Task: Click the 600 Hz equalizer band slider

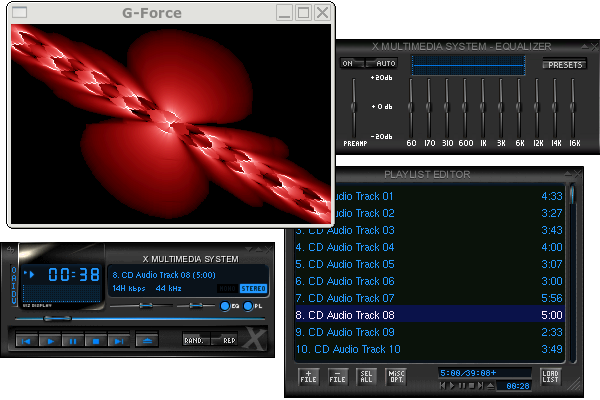Action: tap(465, 107)
